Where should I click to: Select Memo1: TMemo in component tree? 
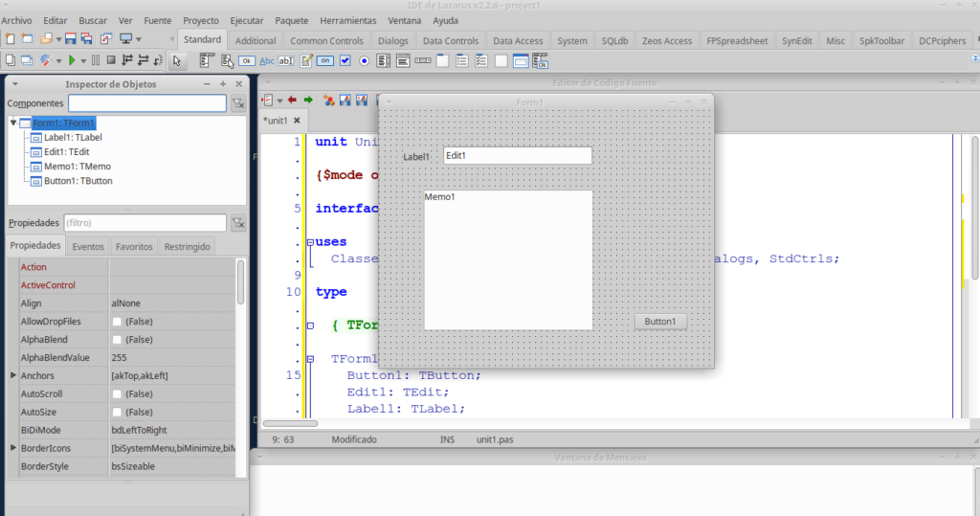[x=78, y=167]
